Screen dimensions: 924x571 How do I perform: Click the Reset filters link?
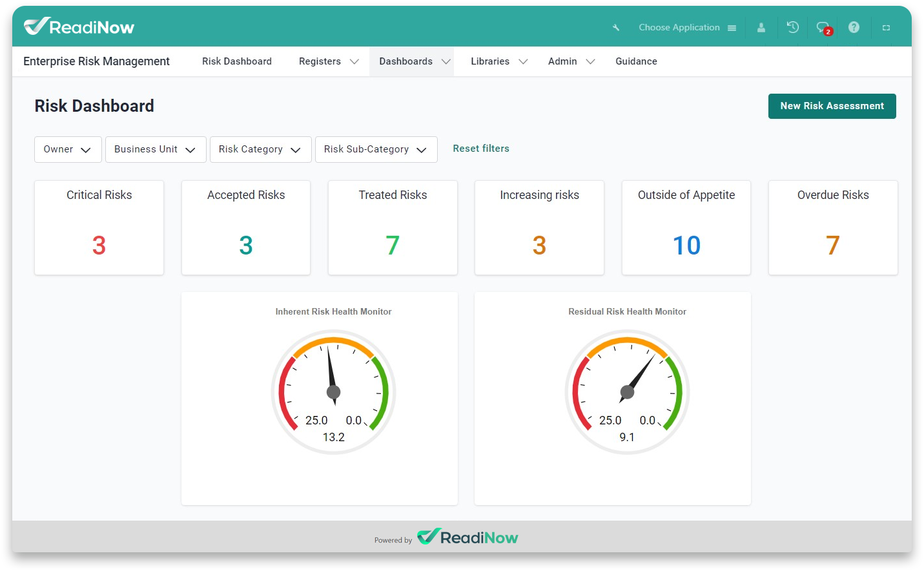[x=481, y=149]
